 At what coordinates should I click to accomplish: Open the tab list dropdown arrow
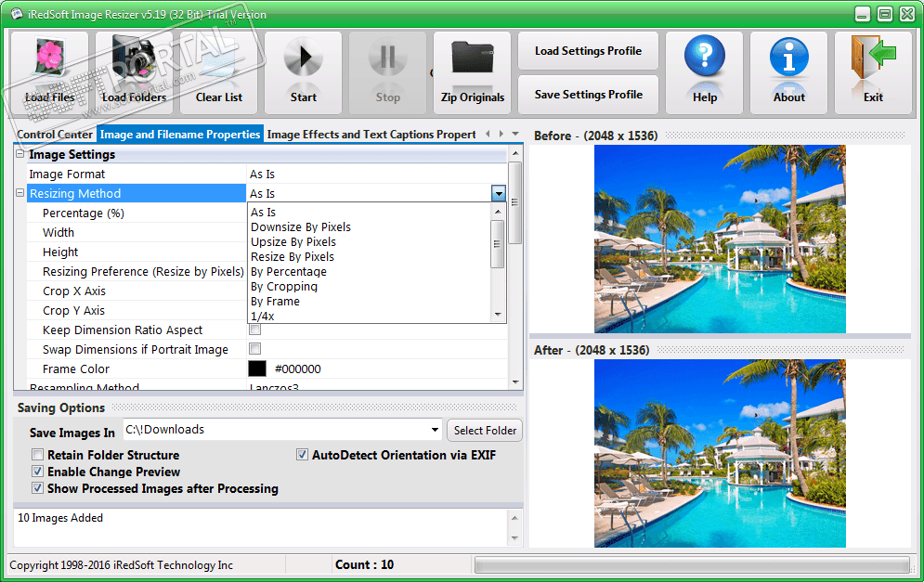click(515, 134)
